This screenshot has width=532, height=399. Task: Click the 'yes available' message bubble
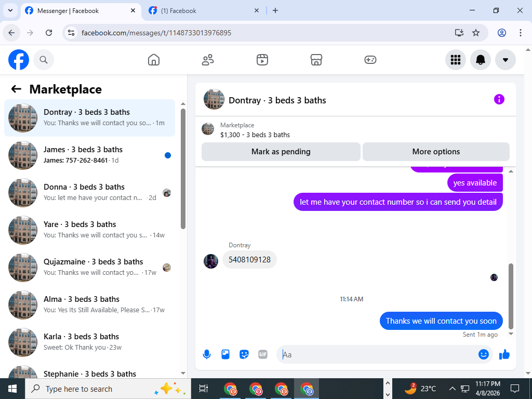pyautogui.click(x=475, y=182)
